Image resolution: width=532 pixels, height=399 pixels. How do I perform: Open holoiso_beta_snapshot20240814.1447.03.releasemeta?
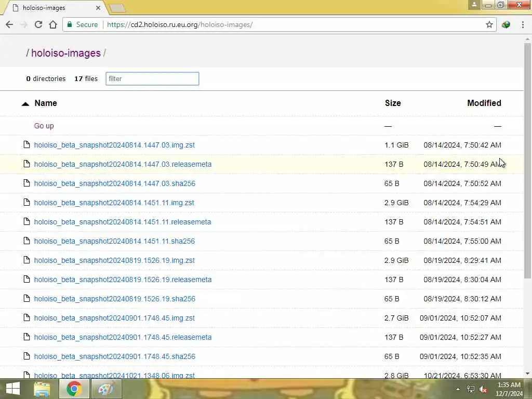pyautogui.click(x=123, y=164)
